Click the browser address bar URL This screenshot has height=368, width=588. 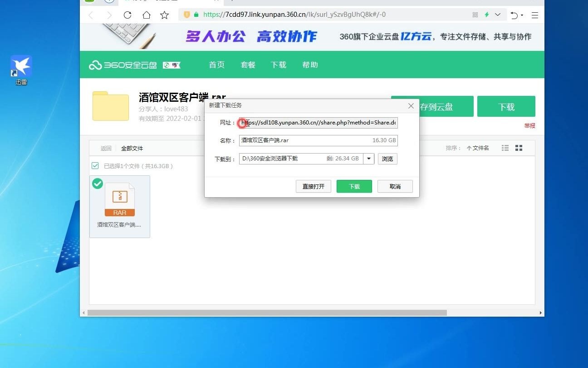tap(294, 15)
